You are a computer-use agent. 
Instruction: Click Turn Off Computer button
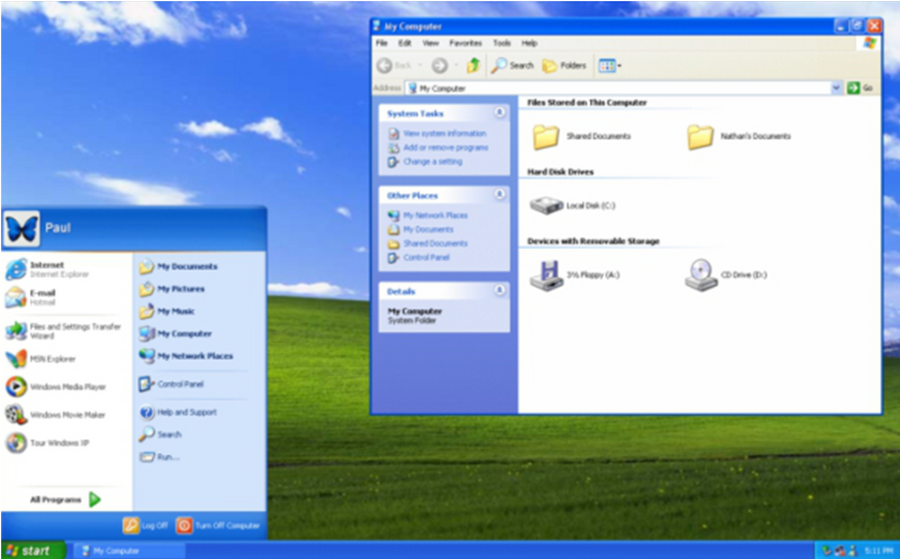[x=218, y=525]
